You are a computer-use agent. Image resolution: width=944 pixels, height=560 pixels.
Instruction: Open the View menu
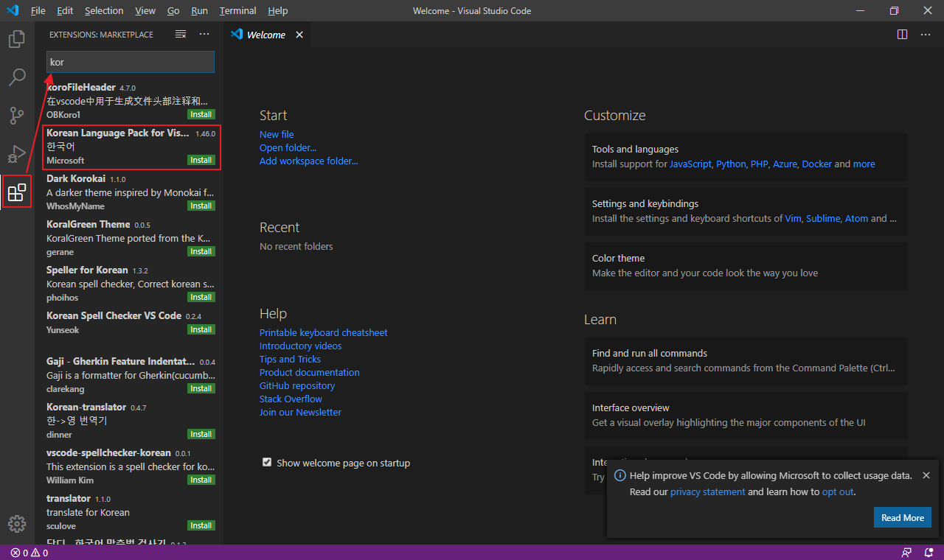coord(145,10)
